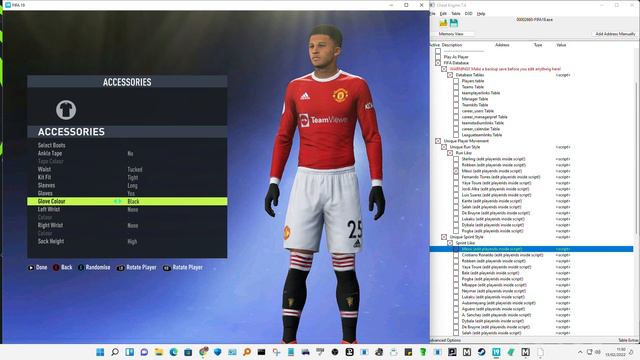This screenshot has width=640, height=360.
Task: Open the File menu in Cheat Engine
Action: click(433, 14)
